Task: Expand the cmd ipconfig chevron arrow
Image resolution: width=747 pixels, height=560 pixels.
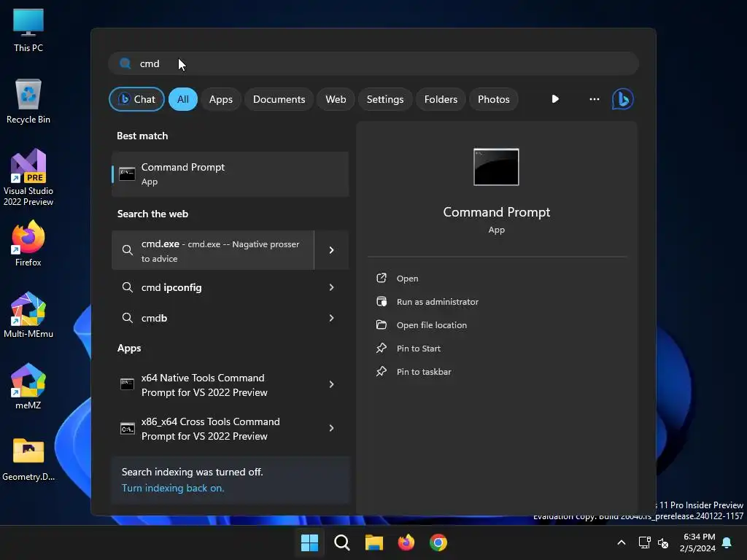Action: point(332,287)
